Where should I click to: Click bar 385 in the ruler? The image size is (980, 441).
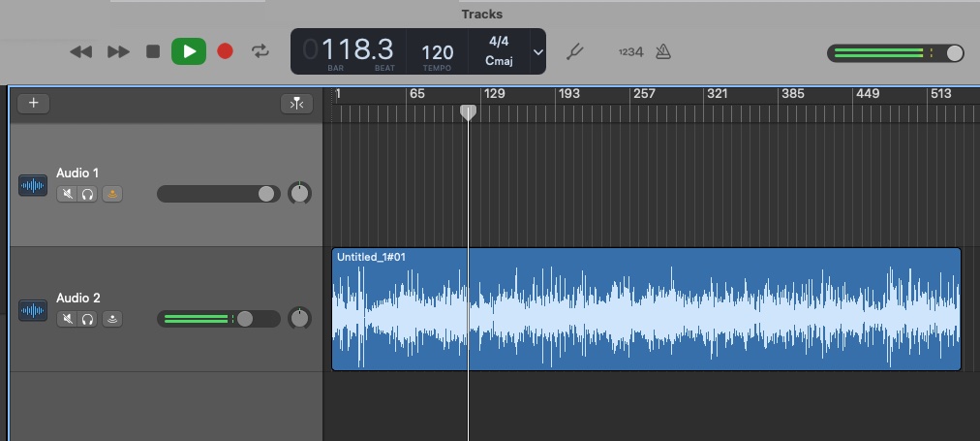792,94
